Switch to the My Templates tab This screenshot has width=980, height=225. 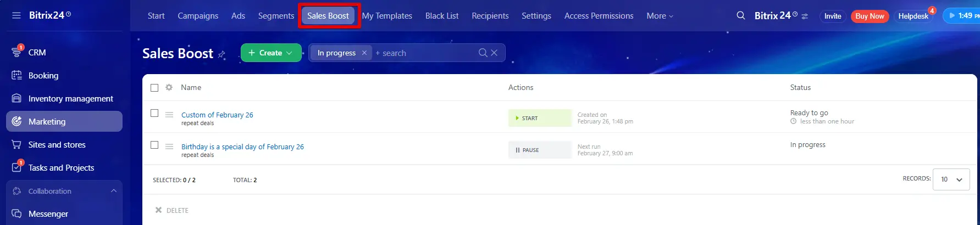387,16
